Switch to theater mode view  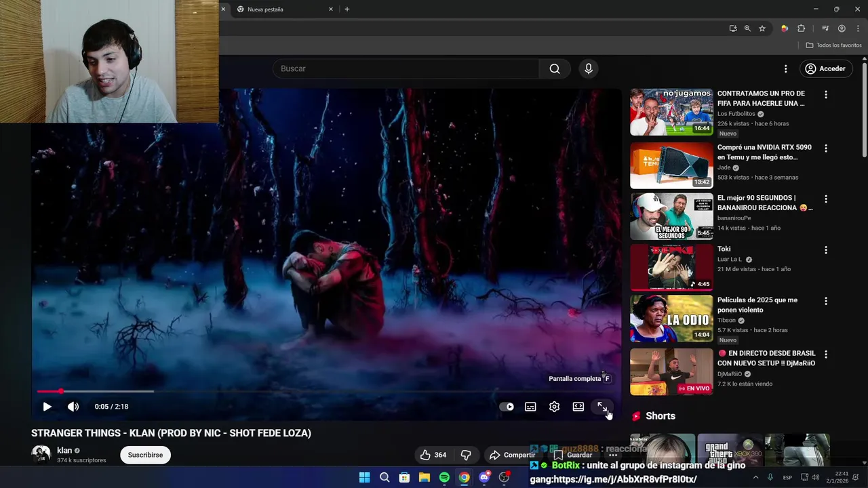click(x=578, y=407)
